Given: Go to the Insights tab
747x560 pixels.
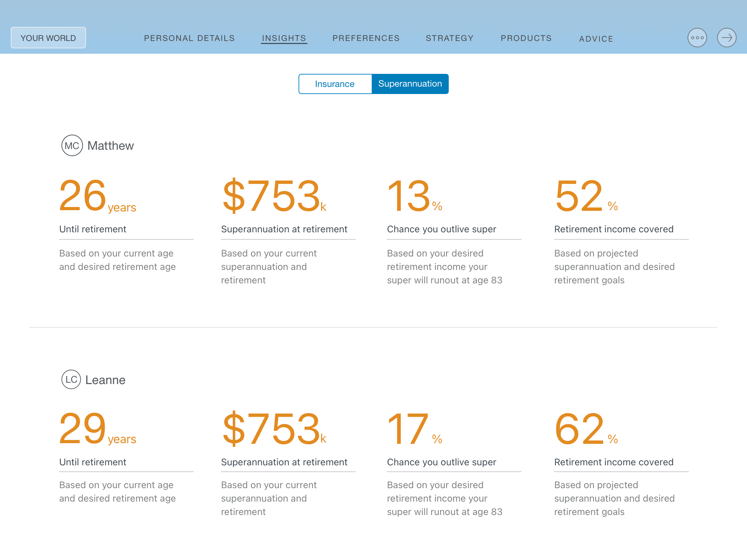Looking at the screenshot, I should coord(284,38).
